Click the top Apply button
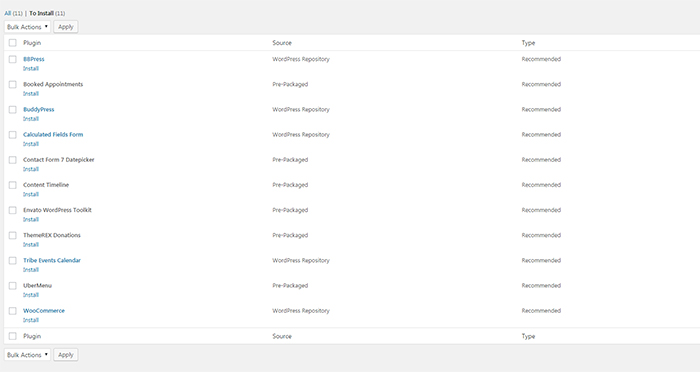Viewport: 700px width, 372px height. 66,27
